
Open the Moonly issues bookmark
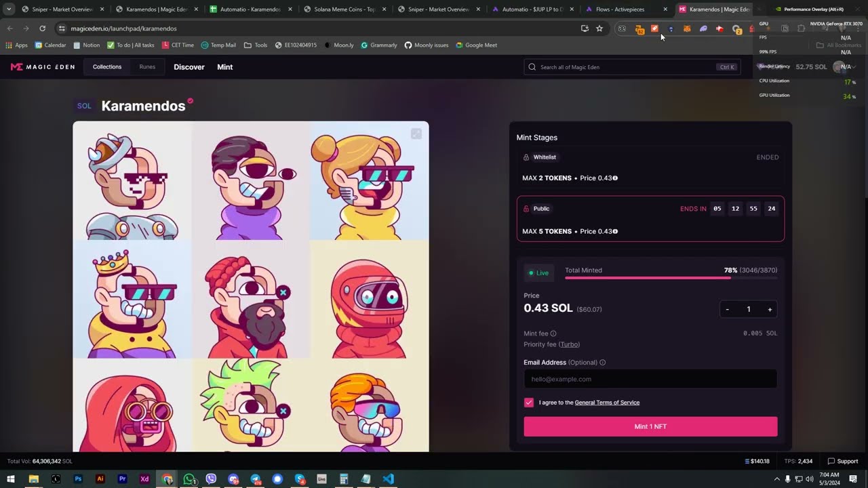(427, 45)
